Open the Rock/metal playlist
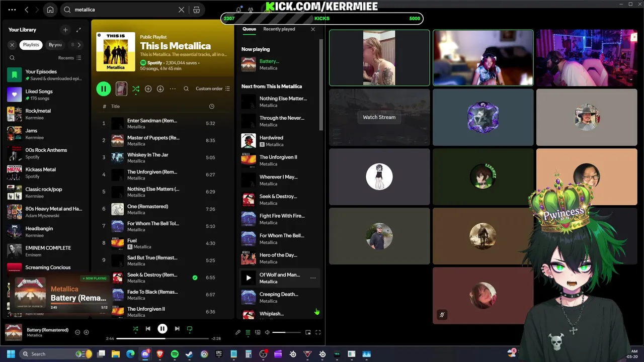The image size is (644, 362). tap(45, 114)
